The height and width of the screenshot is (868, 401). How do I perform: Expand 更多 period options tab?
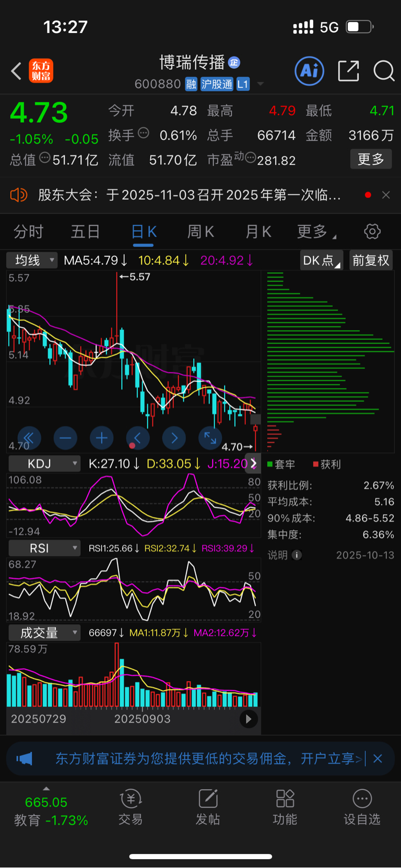pyautogui.click(x=316, y=231)
